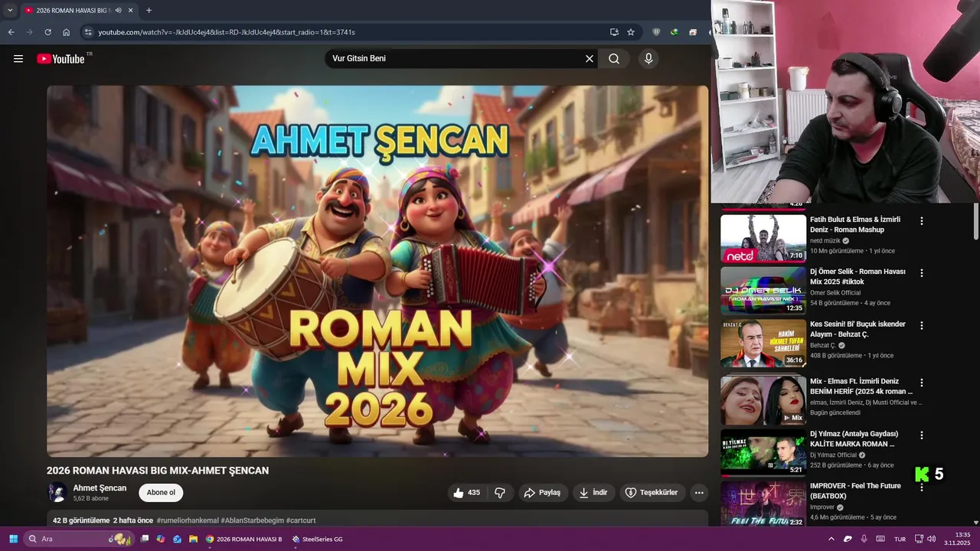
Task: Select the 2026 ROMAN HAVASI browser tab
Action: point(78,11)
